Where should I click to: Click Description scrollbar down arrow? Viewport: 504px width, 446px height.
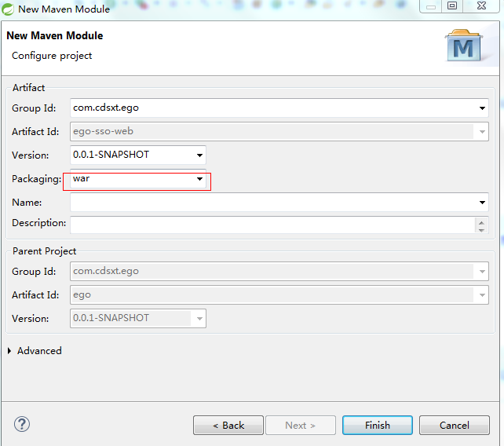coord(481,229)
